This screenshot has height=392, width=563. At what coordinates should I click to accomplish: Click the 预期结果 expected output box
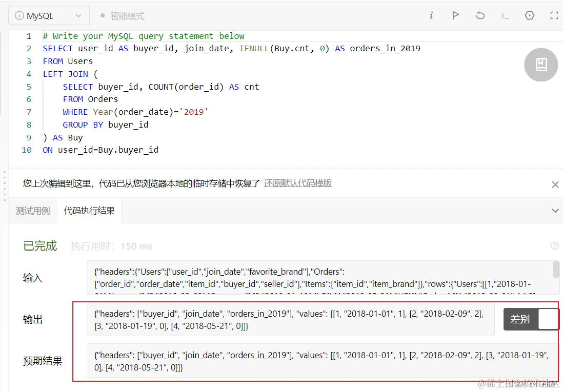323,361
